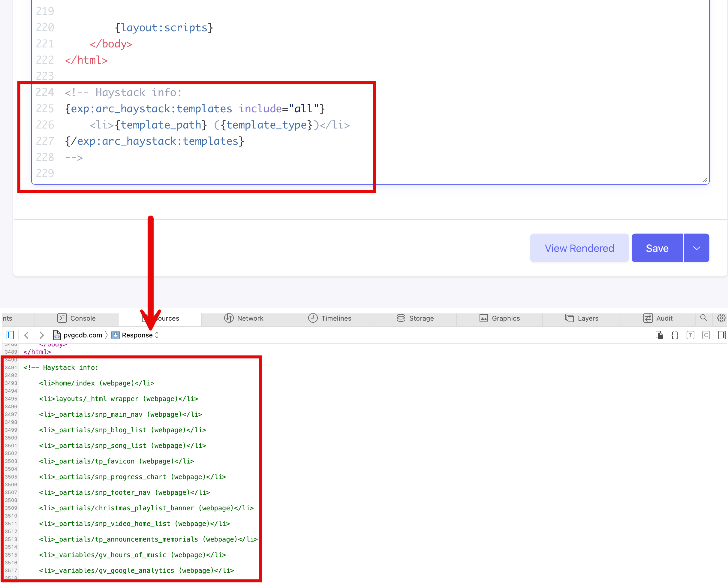This screenshot has width=728, height=583.
Task: Click the View Rendered button
Action: pos(579,248)
